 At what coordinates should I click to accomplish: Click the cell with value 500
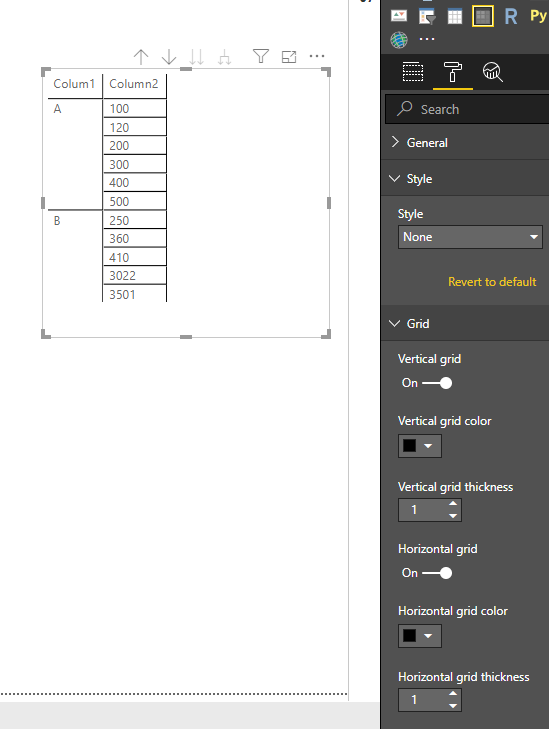point(134,201)
